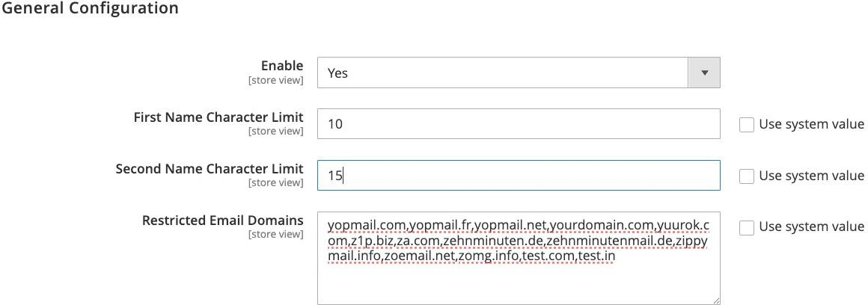Click the First Name Character Limit field

coord(518,124)
